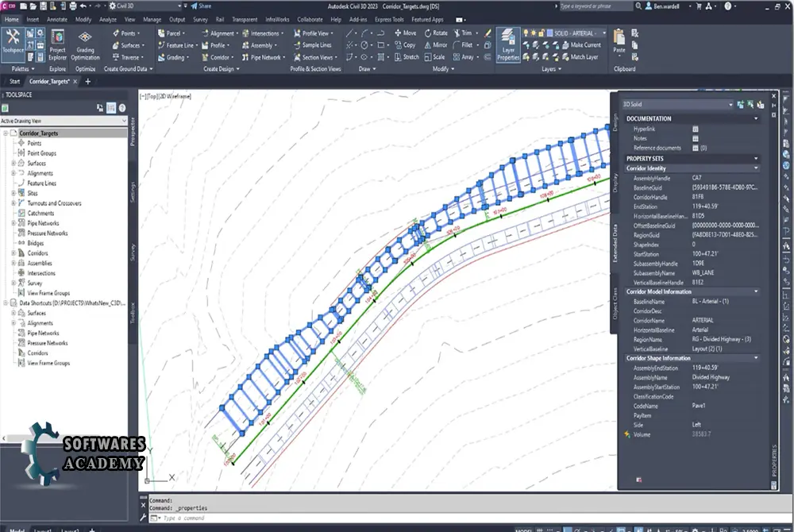
Task: Select Data Shortcuts tree node
Action: pos(71,303)
